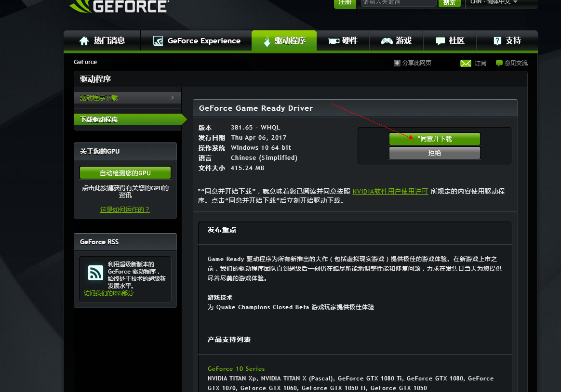
Task: Click the question mark support icon
Action: (497, 41)
